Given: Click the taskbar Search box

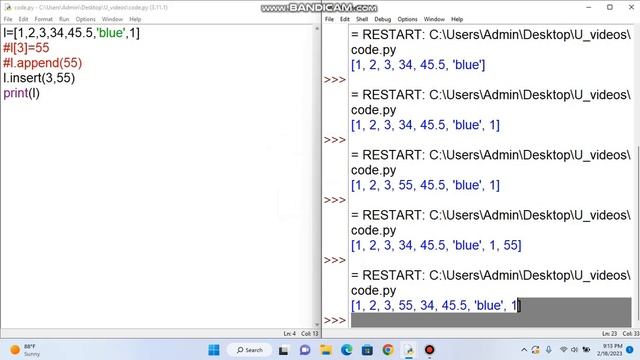Looking at the screenshot, I should pos(250,350).
